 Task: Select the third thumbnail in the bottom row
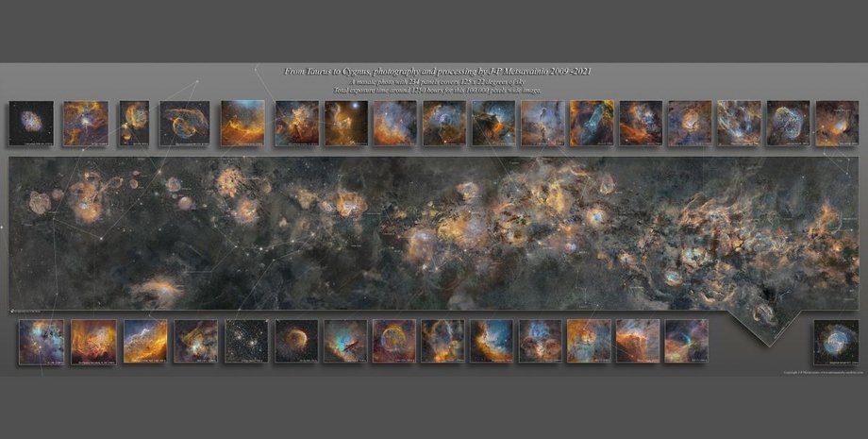pos(145,341)
